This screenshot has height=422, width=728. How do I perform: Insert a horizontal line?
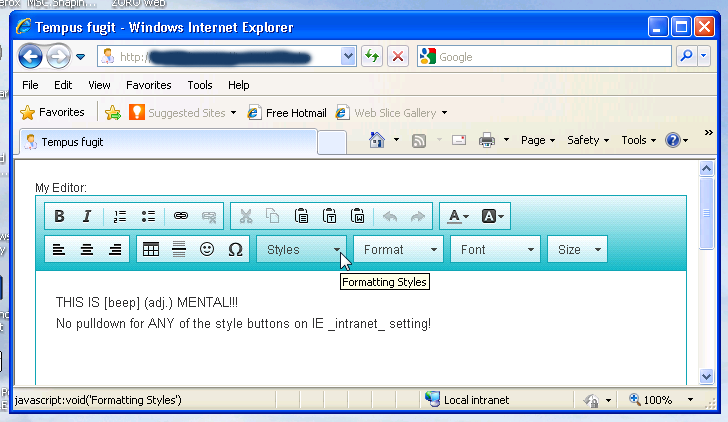coord(179,250)
